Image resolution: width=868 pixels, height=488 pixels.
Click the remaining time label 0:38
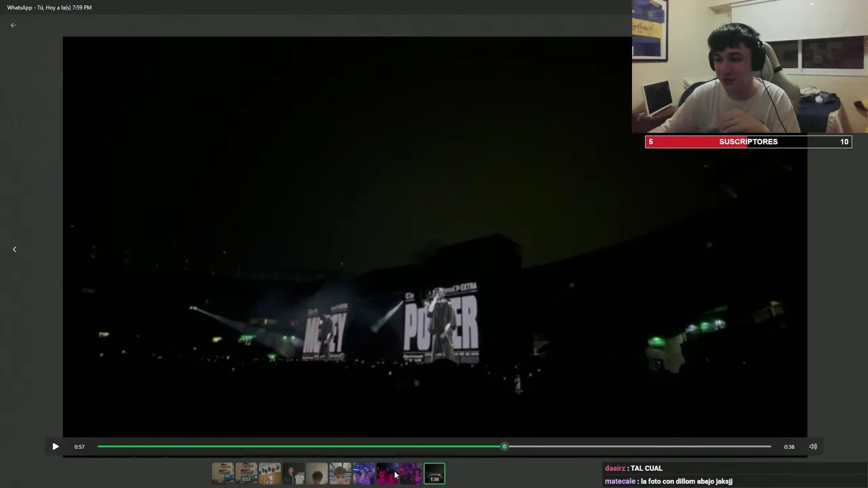click(789, 447)
